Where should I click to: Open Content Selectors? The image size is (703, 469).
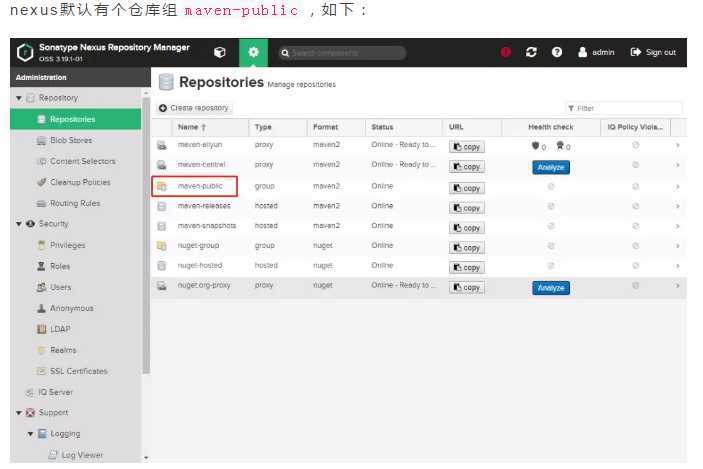click(82, 161)
